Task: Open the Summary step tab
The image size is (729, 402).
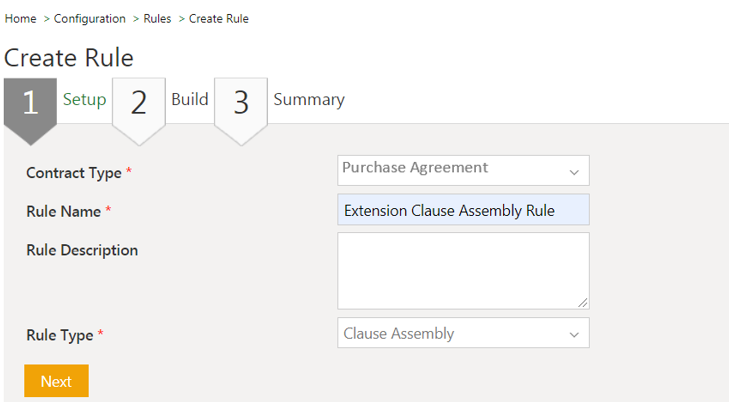Action: [x=309, y=100]
